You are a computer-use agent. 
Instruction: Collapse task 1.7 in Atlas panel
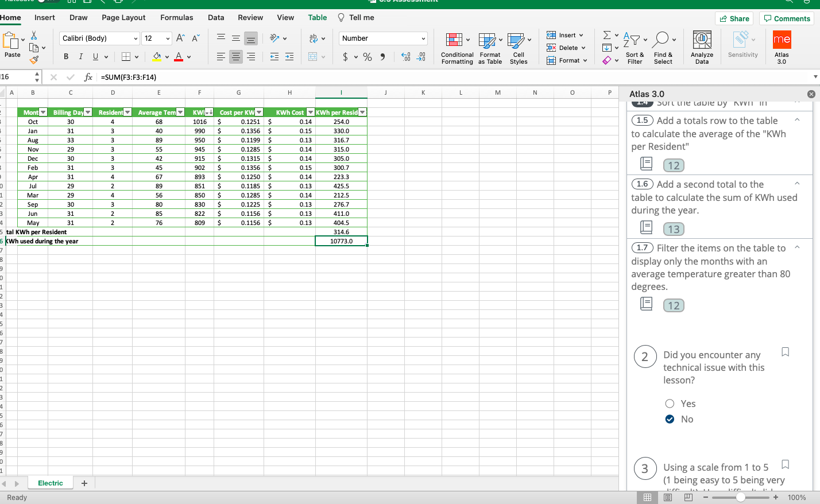tap(797, 247)
